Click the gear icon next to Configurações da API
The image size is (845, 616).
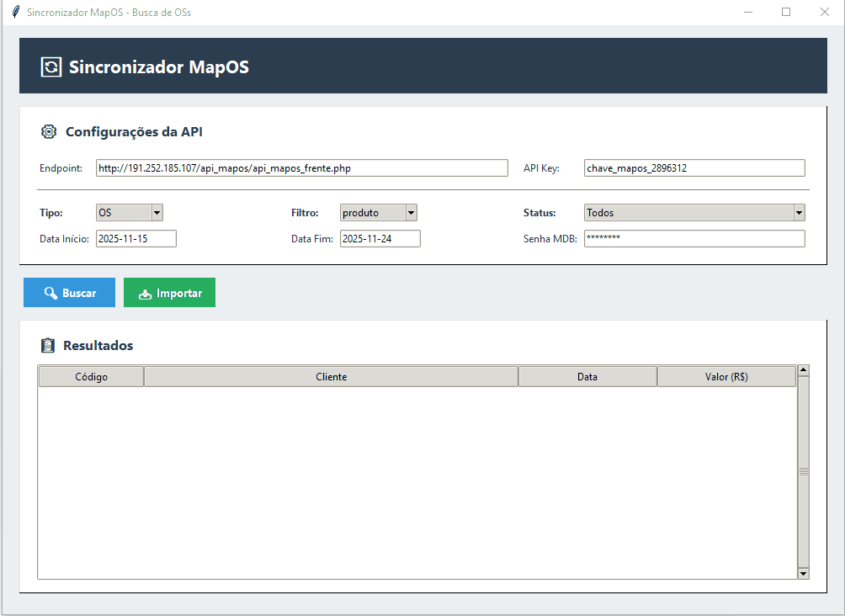tap(49, 131)
